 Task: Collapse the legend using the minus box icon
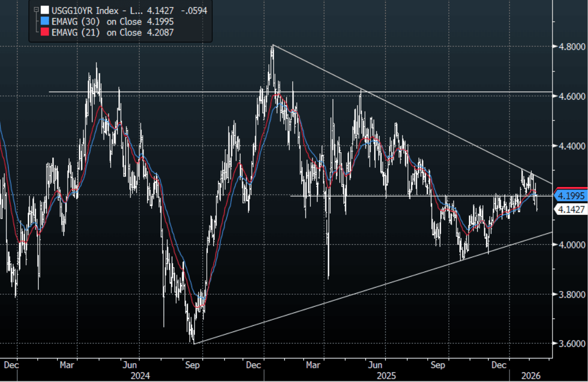[37, 10]
